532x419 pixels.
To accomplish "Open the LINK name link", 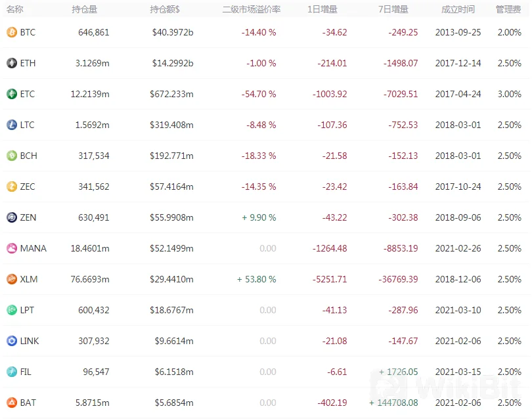I will point(30,341).
